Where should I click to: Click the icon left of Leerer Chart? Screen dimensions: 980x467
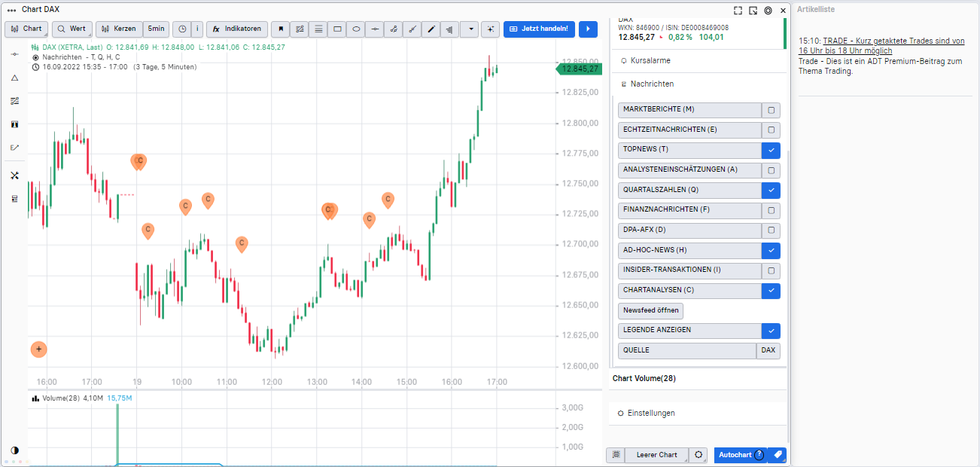616,455
